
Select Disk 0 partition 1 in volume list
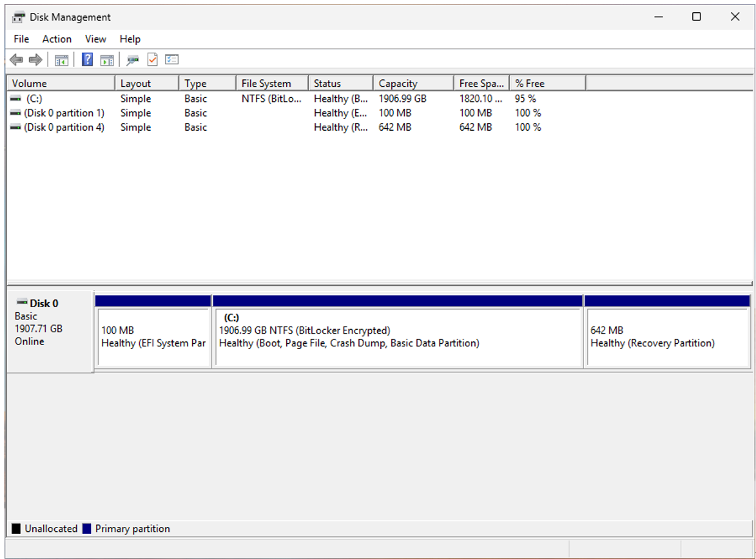(64, 113)
